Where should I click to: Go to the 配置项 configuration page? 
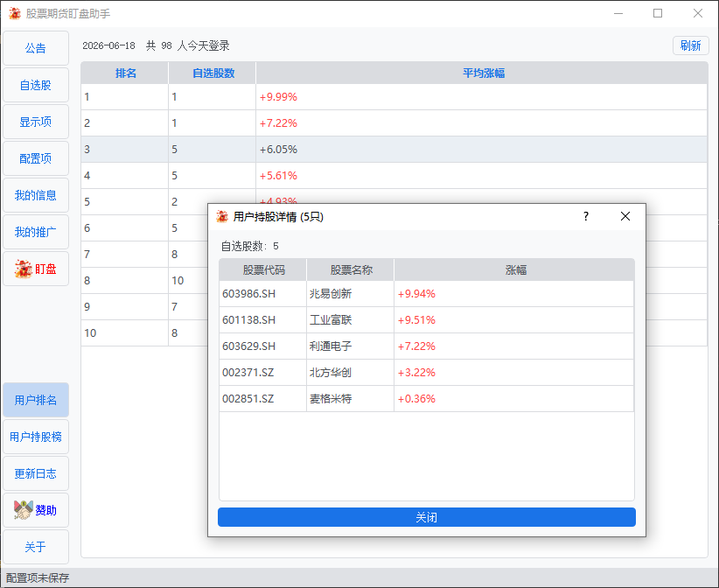tap(36, 158)
